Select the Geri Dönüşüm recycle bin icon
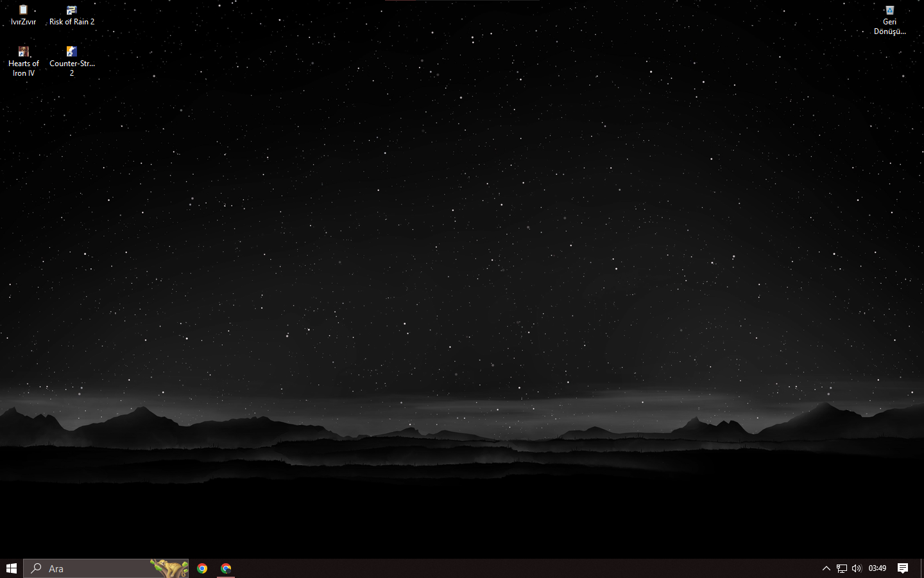Image resolution: width=924 pixels, height=578 pixels. tap(889, 21)
